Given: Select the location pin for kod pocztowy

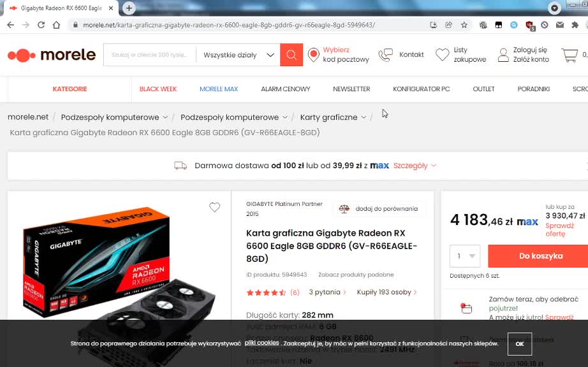Looking at the screenshot, I should point(314,55).
